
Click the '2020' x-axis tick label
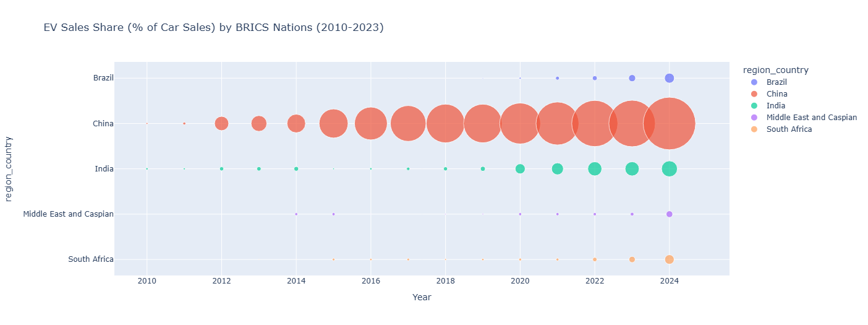520,281
